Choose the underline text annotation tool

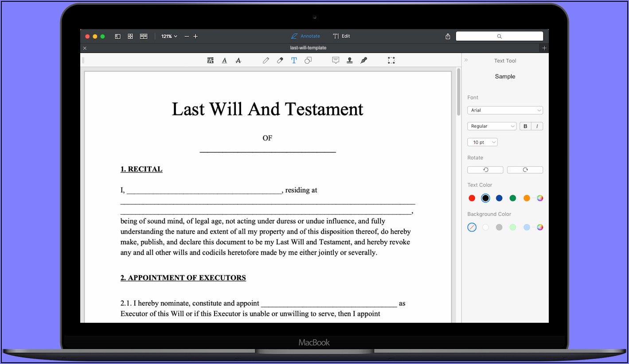pyautogui.click(x=224, y=61)
